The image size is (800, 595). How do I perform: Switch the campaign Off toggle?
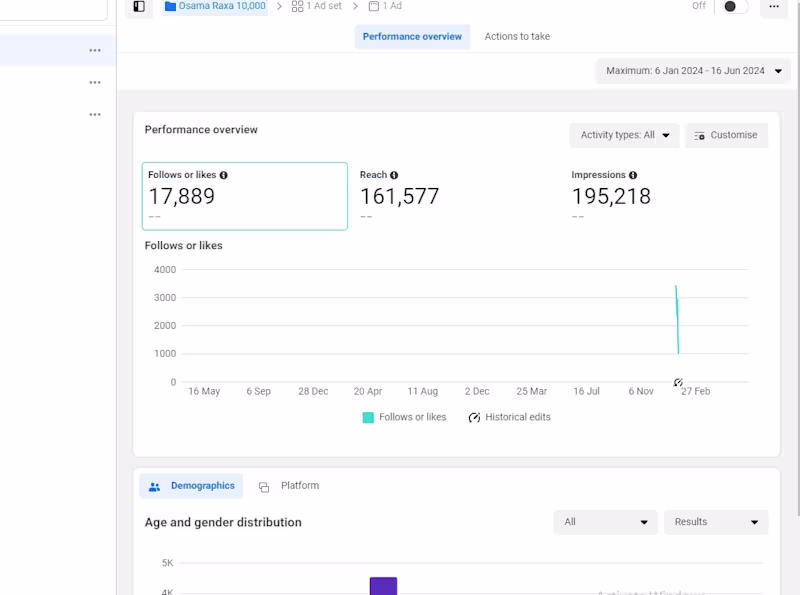click(x=733, y=6)
